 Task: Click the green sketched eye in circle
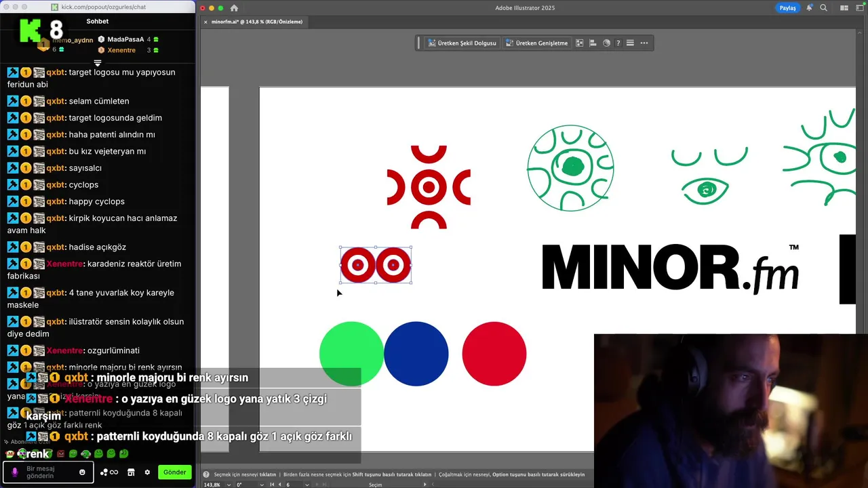[570, 168]
